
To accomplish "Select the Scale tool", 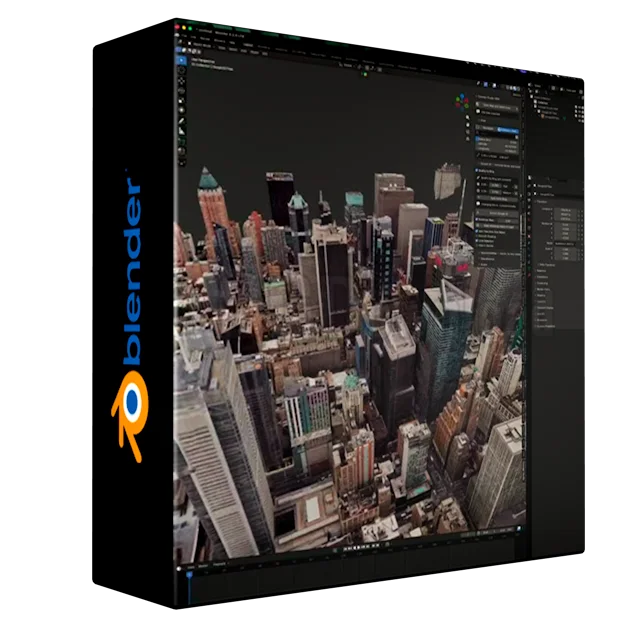I will [x=181, y=101].
